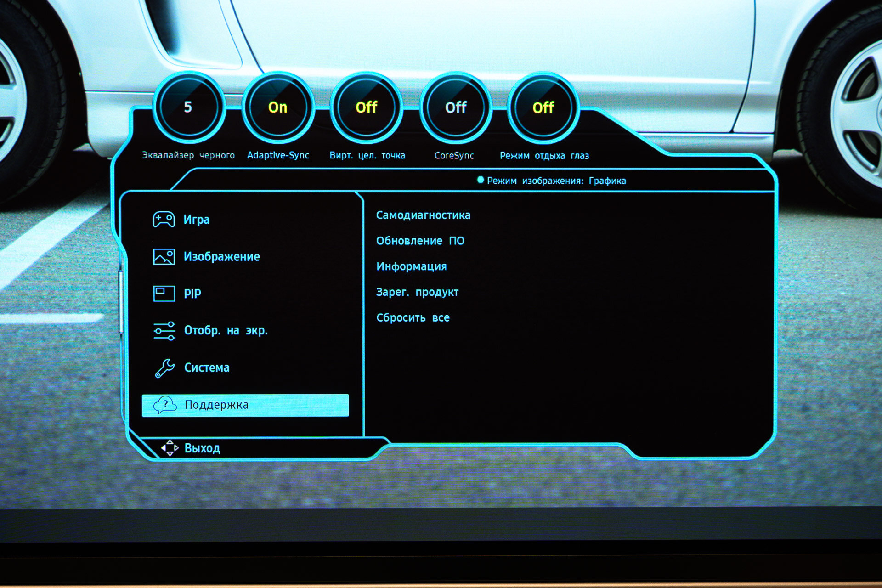This screenshot has width=882, height=588.
Task: Open the Самодиагностика option
Action: 423,215
